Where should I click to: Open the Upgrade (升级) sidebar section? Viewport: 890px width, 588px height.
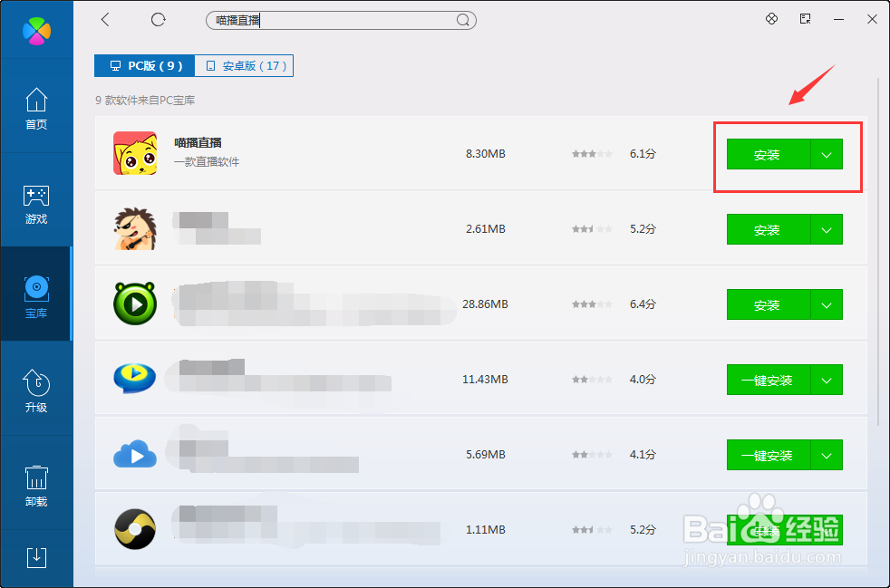36,388
